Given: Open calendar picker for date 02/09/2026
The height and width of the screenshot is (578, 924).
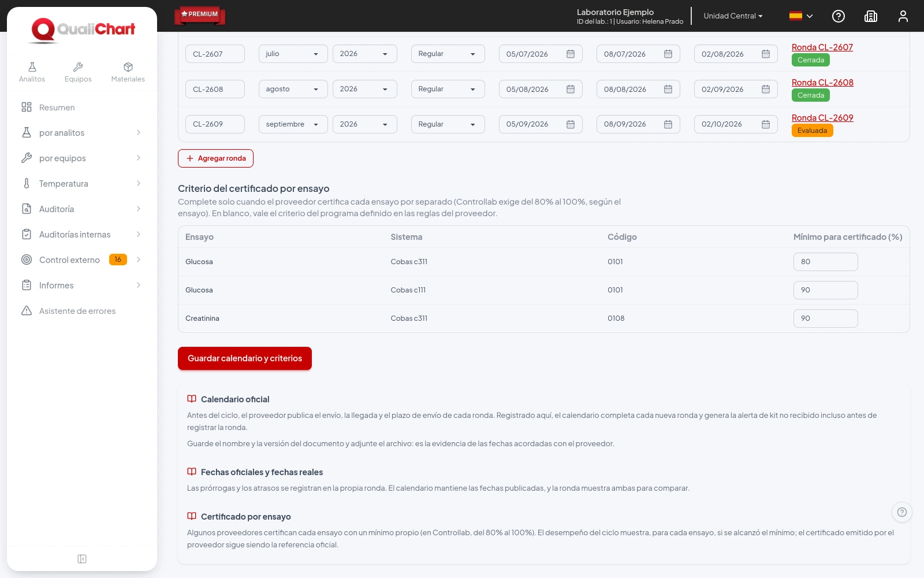Looking at the screenshot, I should pyautogui.click(x=766, y=89).
